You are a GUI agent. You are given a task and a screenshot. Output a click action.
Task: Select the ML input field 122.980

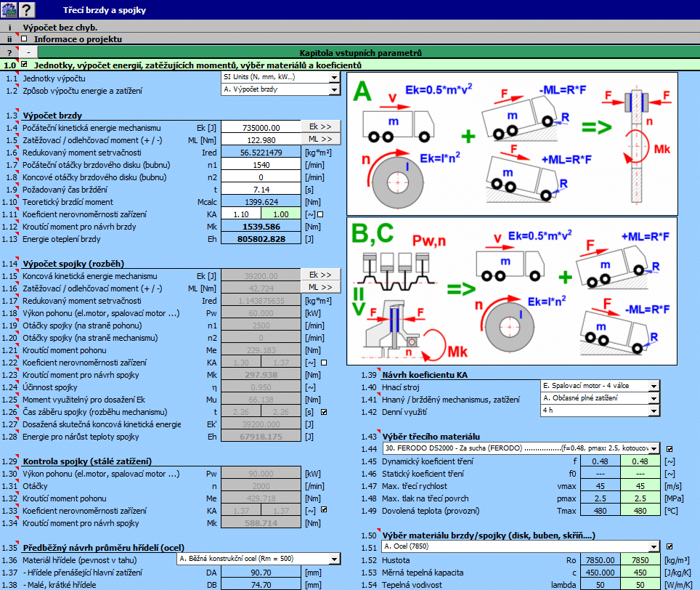point(261,140)
